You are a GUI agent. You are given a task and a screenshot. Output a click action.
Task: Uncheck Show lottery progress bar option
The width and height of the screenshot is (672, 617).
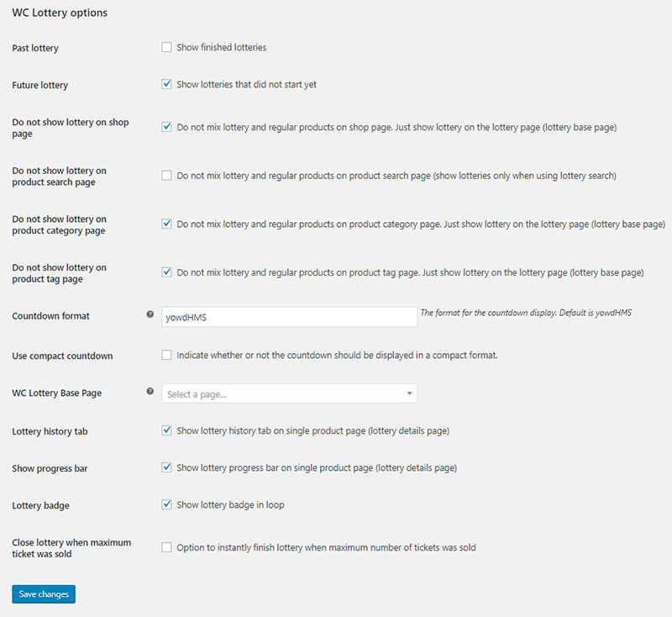[x=166, y=467]
